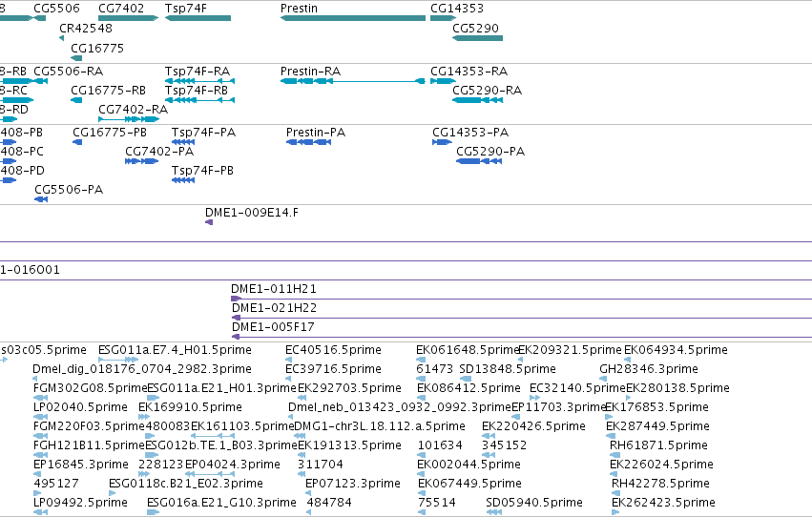Screen dimensions: 812x517
Task: Select the CR42548 gene label
Action: pos(86,28)
